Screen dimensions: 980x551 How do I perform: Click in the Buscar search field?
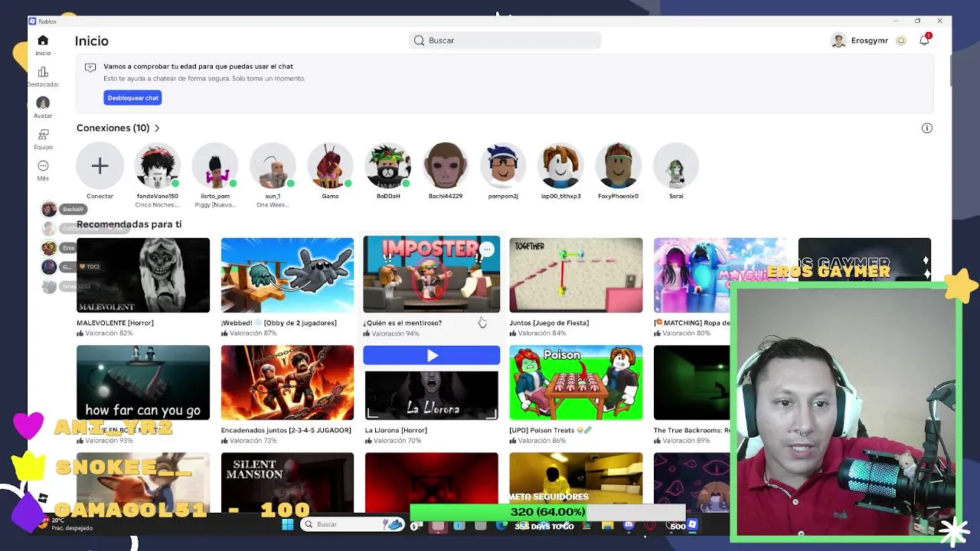click(x=505, y=41)
